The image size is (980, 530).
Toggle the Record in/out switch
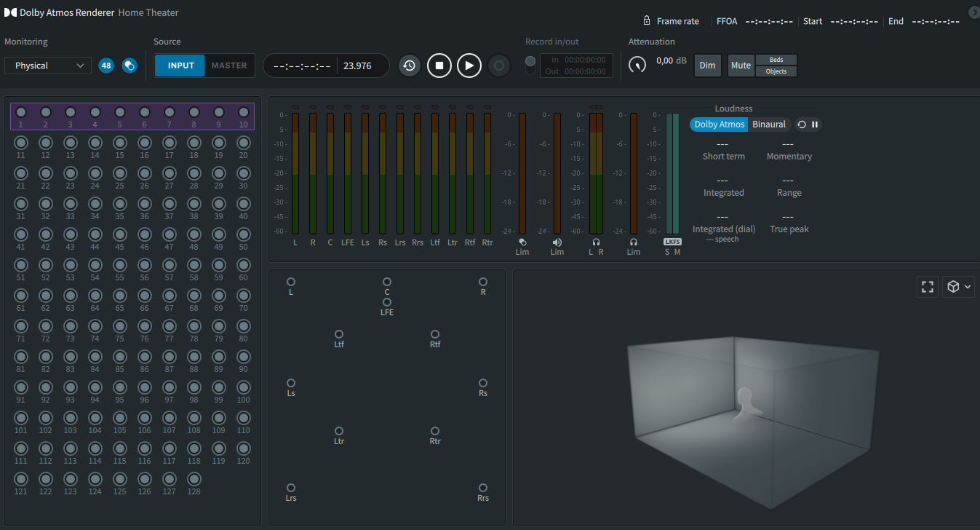pyautogui.click(x=530, y=65)
